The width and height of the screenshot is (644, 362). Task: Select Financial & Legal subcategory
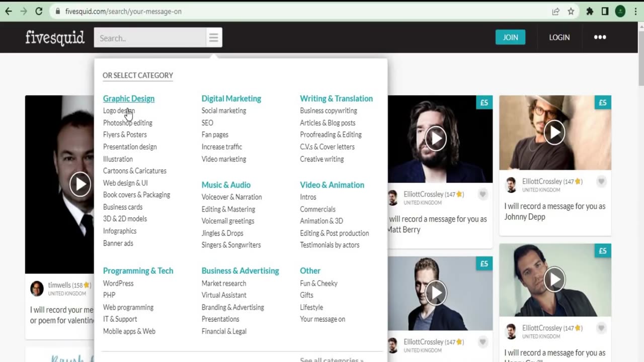click(x=224, y=331)
